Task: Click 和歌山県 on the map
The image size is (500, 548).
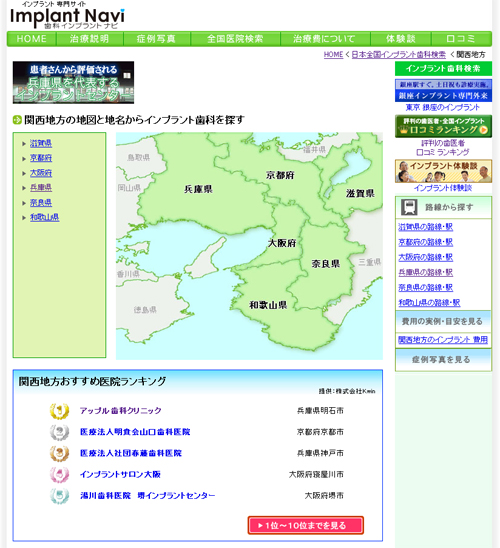Action: point(268,305)
